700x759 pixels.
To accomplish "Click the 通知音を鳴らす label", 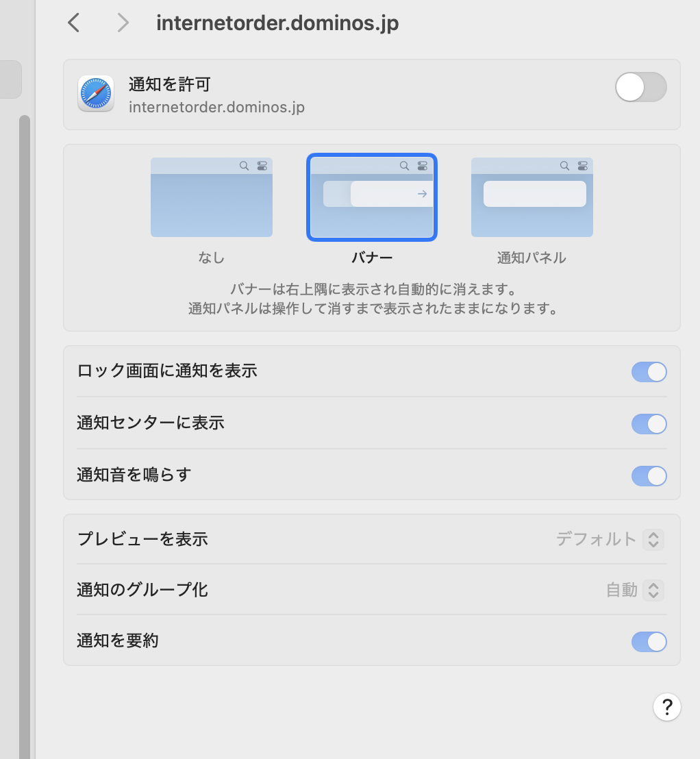I will [x=134, y=475].
